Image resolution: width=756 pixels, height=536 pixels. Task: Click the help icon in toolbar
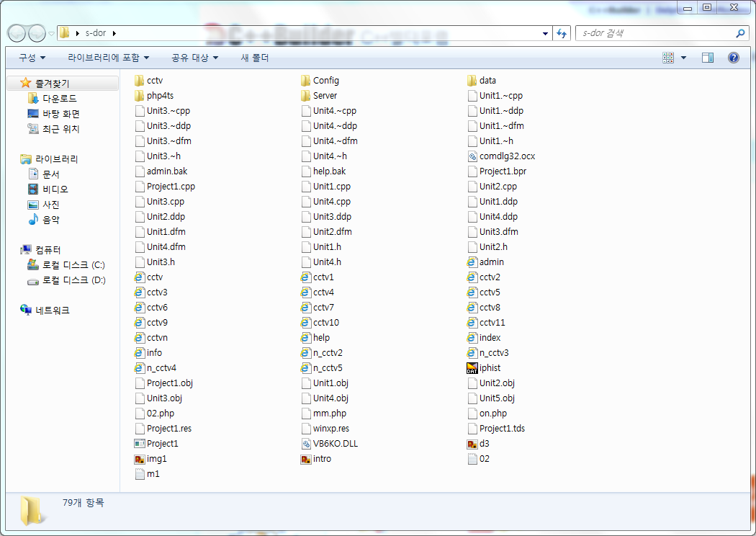(x=733, y=58)
